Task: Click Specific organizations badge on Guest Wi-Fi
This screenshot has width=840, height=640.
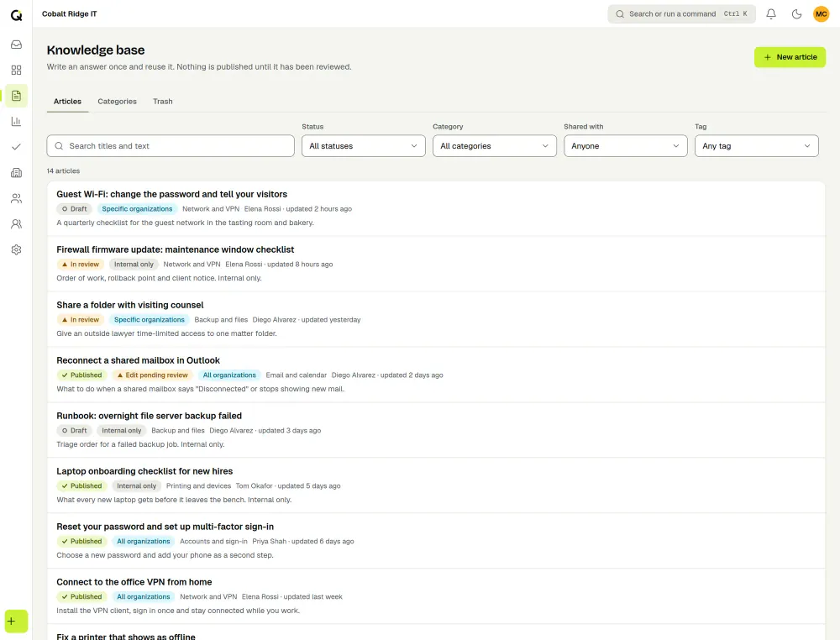Action: click(137, 209)
